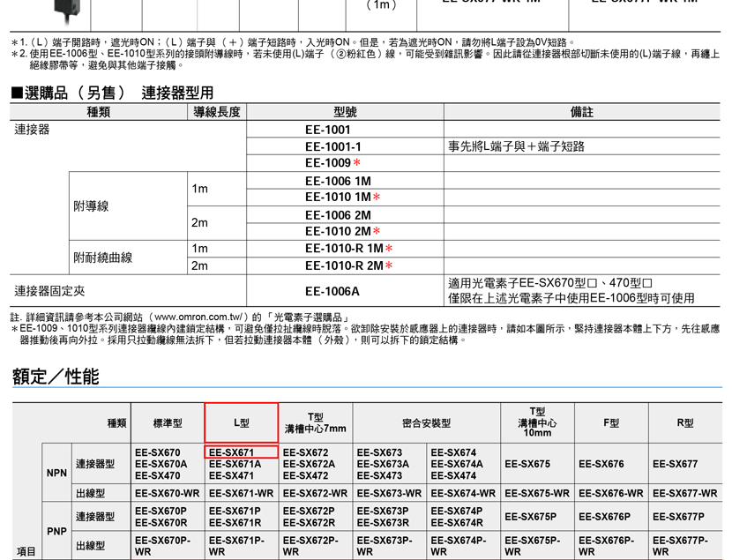This screenshot has width=732, height=560.
Task: Select model EE-SX675-WR
Action: point(537,493)
